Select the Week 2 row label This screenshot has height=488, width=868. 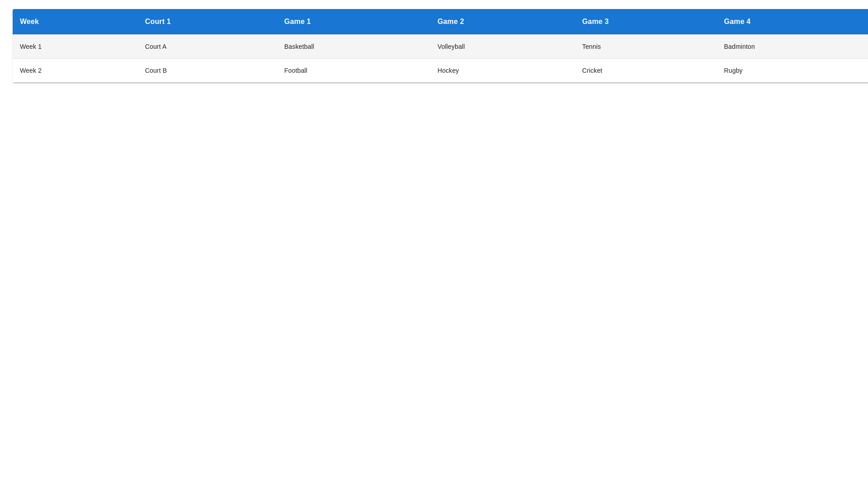tap(30, 70)
